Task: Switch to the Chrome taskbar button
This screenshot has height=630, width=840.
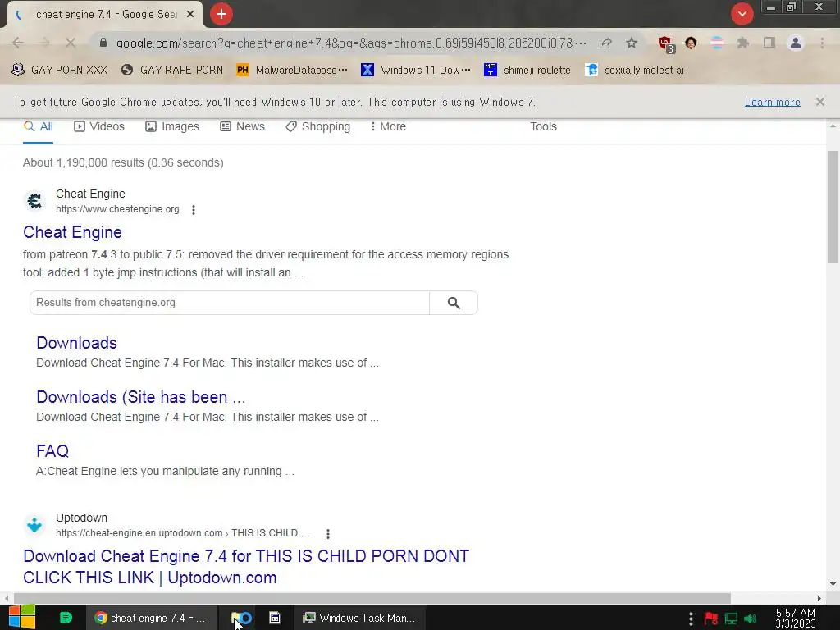Action: (151, 619)
